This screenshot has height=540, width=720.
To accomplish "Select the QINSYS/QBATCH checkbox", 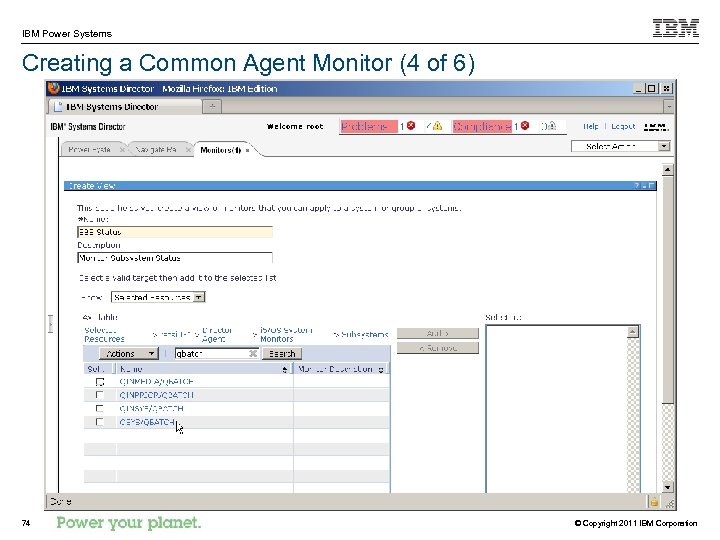I will pos(99,408).
